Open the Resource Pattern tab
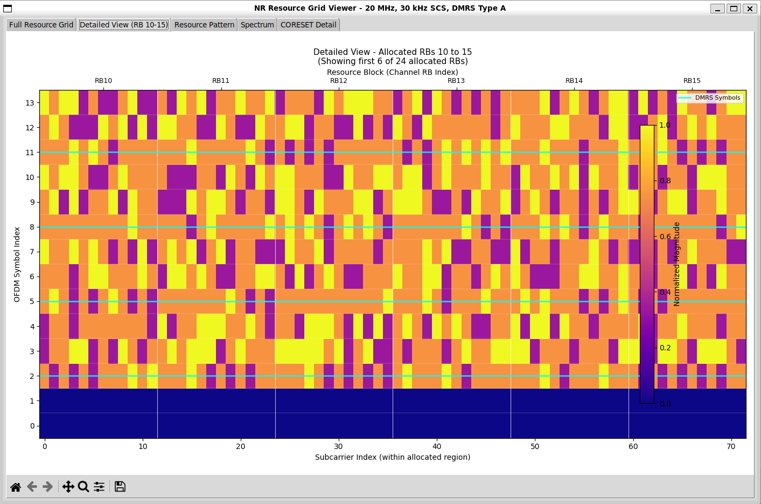Image resolution: width=761 pixels, height=504 pixels. click(x=203, y=24)
